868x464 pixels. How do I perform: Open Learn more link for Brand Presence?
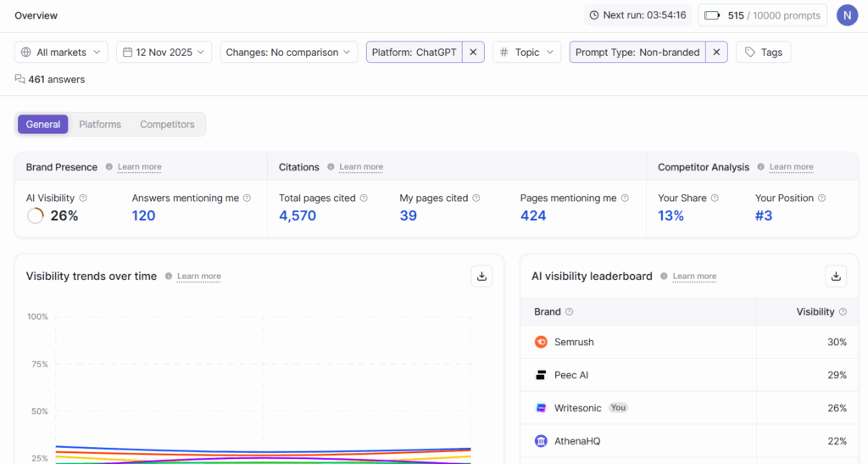click(x=140, y=166)
